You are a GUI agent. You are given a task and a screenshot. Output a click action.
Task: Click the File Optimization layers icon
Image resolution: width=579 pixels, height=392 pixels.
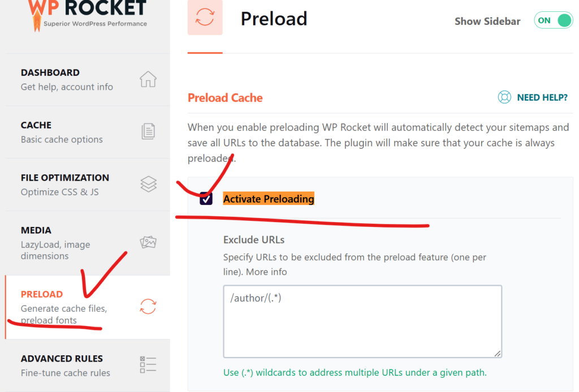[x=149, y=184]
